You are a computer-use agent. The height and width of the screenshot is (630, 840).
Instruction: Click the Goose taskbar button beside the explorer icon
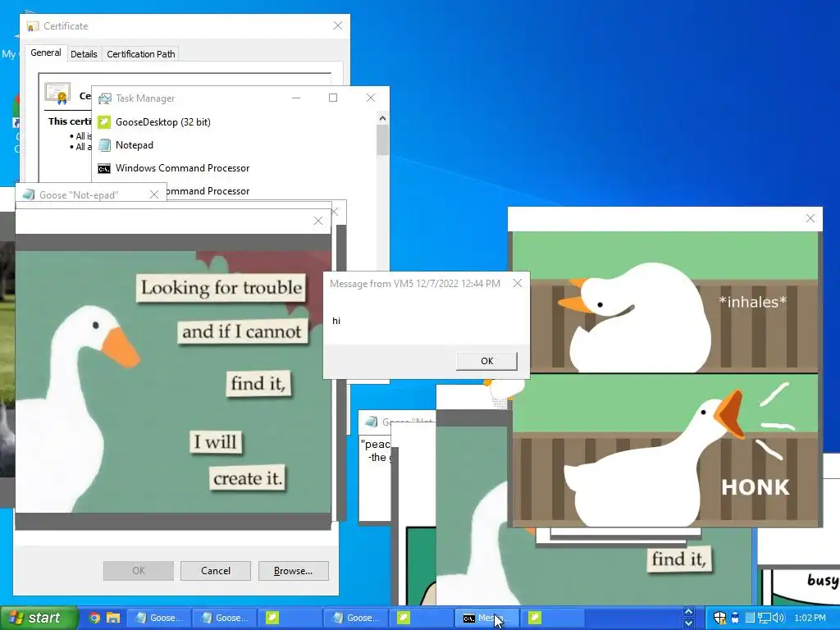[158, 618]
